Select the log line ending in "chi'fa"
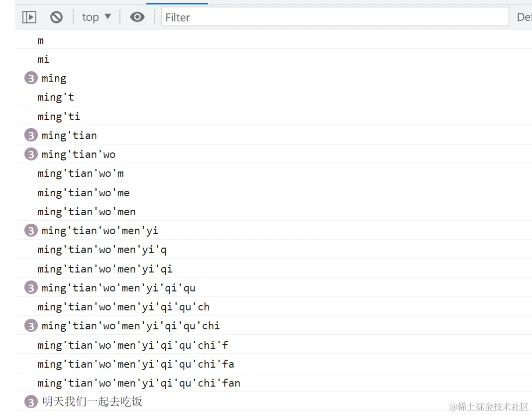This screenshot has height=415, width=532. point(136,364)
